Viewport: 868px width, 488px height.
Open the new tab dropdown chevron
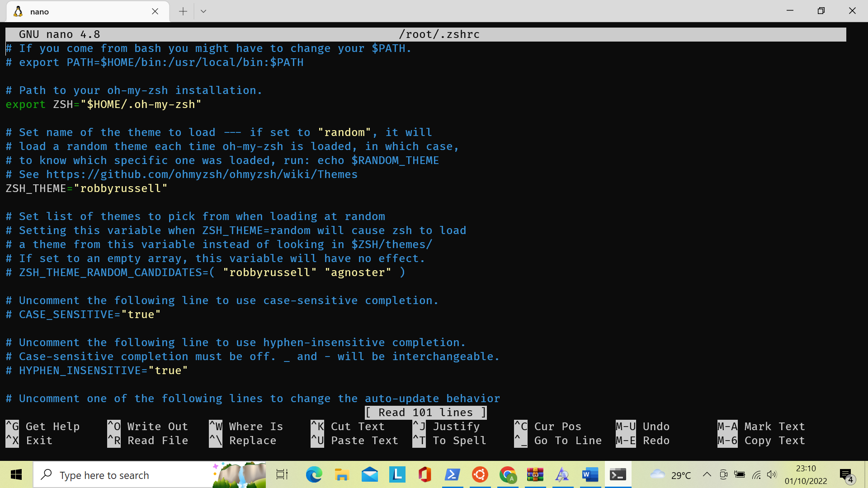(203, 11)
